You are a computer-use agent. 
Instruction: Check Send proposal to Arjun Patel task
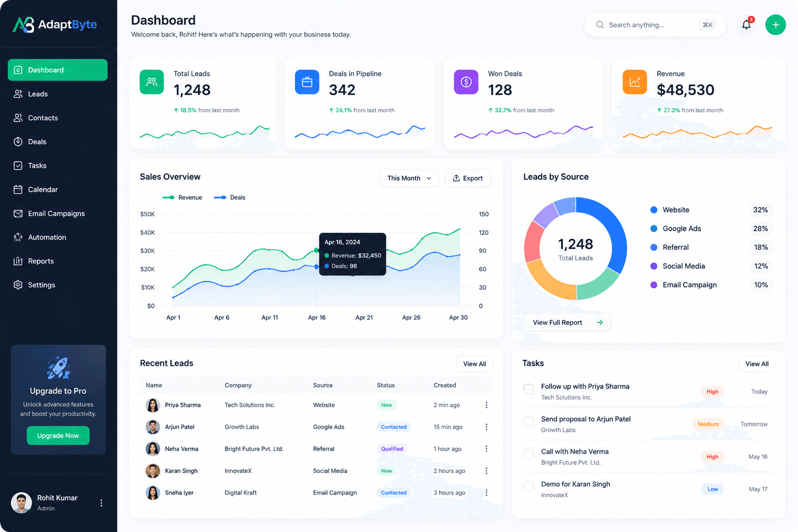click(x=529, y=422)
